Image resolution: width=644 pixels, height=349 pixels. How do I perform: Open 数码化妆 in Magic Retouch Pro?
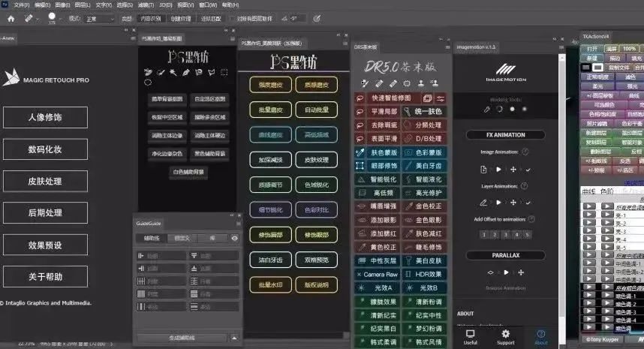coord(45,149)
